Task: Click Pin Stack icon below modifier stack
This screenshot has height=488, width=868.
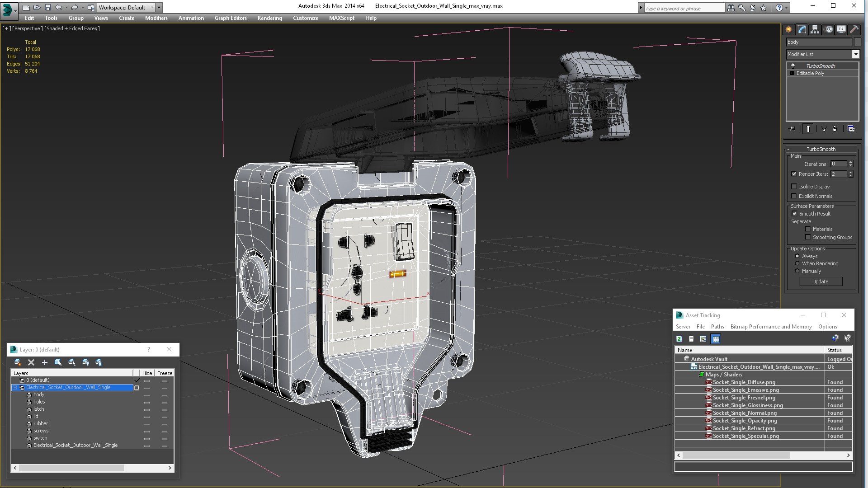Action: click(792, 129)
